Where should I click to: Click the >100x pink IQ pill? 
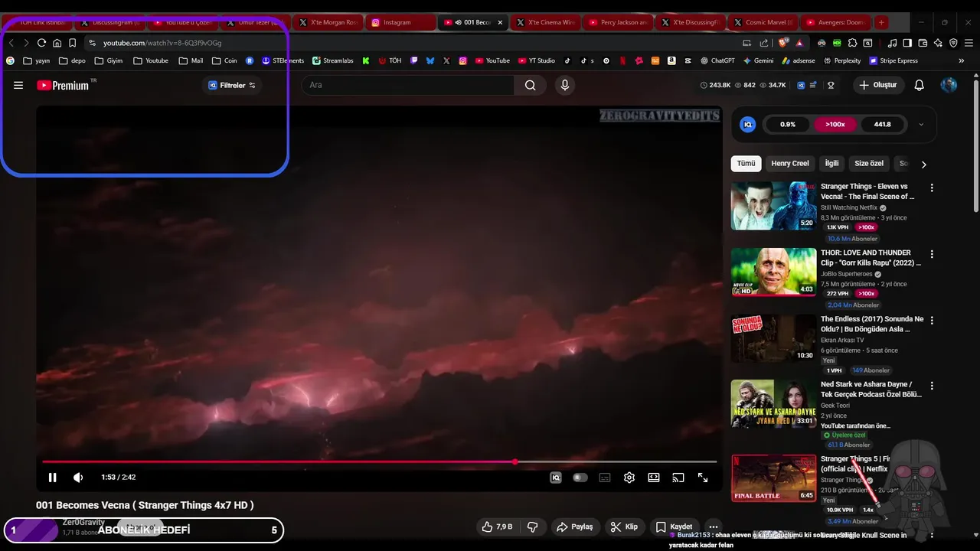(x=835, y=124)
